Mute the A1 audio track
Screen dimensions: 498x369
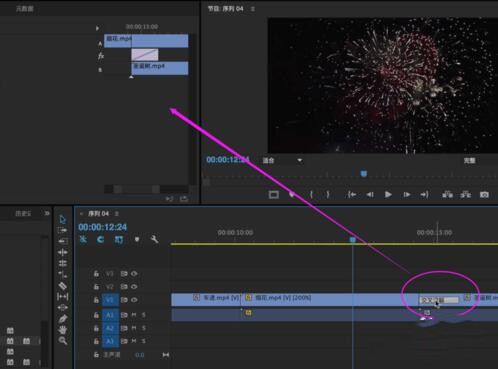coord(134,315)
